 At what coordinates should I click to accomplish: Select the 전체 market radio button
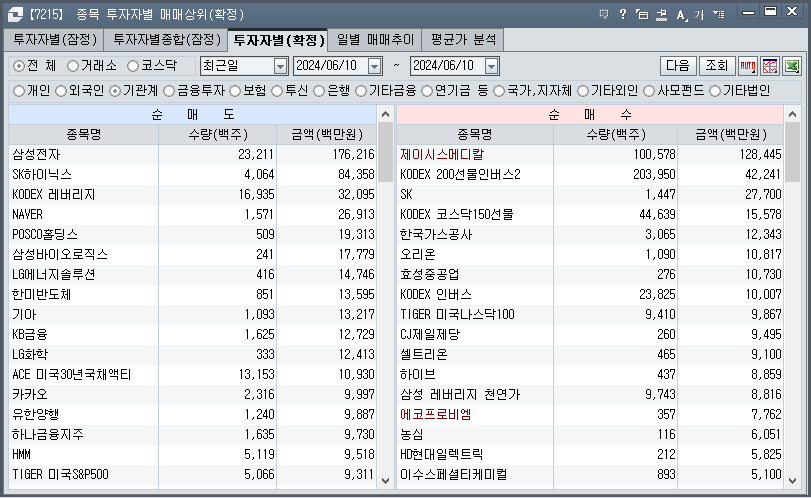pyautogui.click(x=19, y=66)
